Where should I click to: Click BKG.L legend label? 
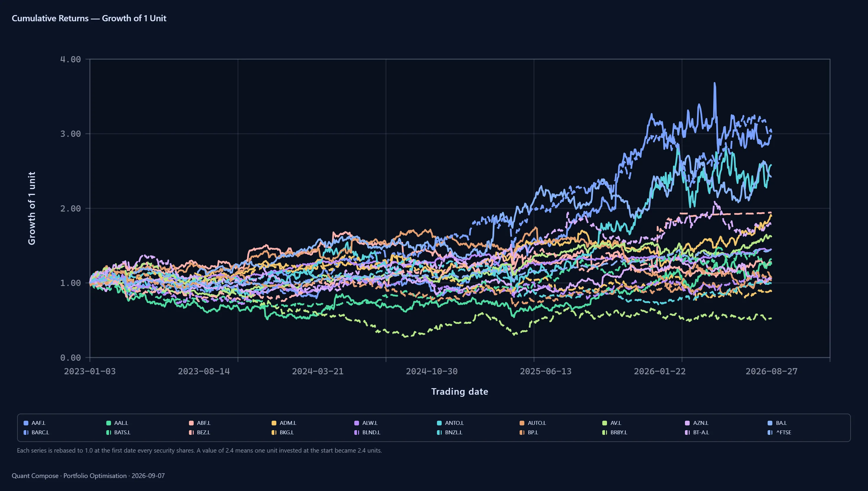point(287,432)
